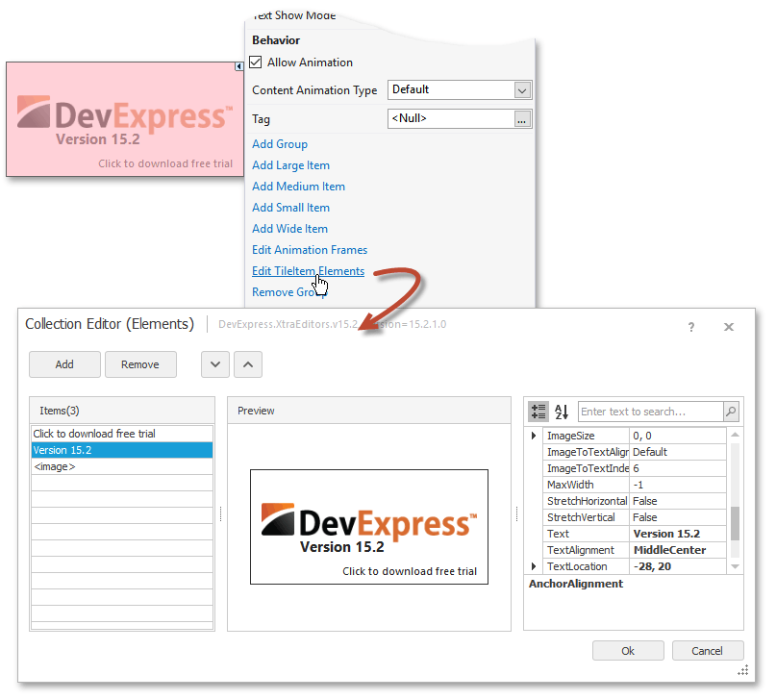Click the Add button
The width and height of the screenshot is (776, 700).
(x=64, y=364)
